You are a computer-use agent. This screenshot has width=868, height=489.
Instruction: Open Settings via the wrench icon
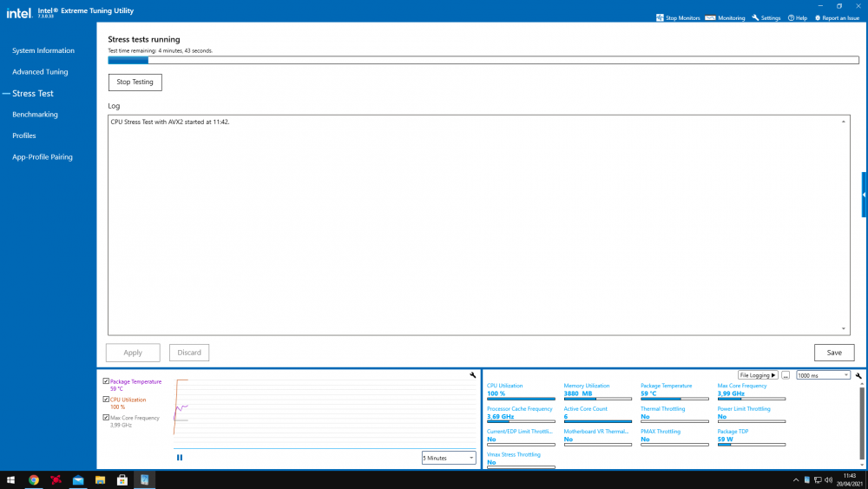point(756,17)
